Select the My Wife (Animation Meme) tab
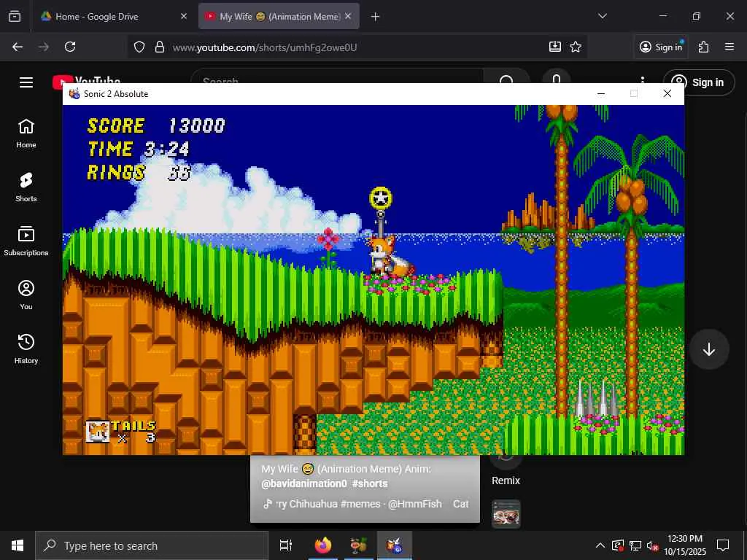Screen dimensions: 747x560 click(x=279, y=17)
